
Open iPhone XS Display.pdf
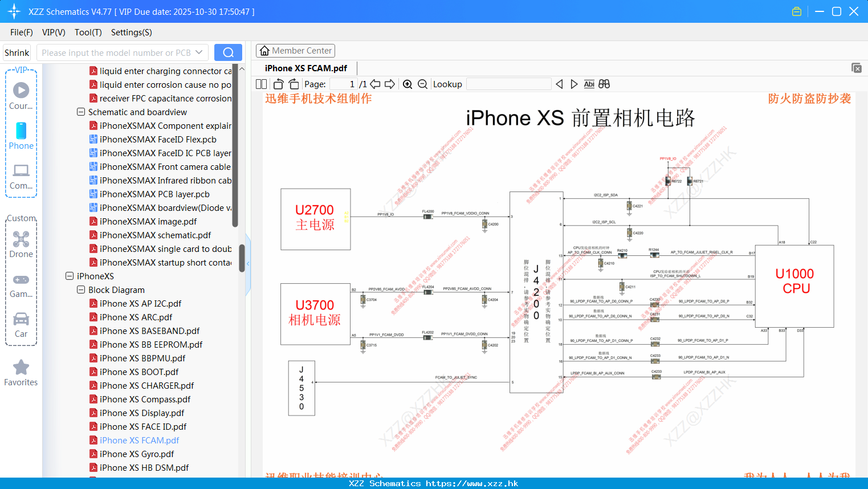point(142,413)
